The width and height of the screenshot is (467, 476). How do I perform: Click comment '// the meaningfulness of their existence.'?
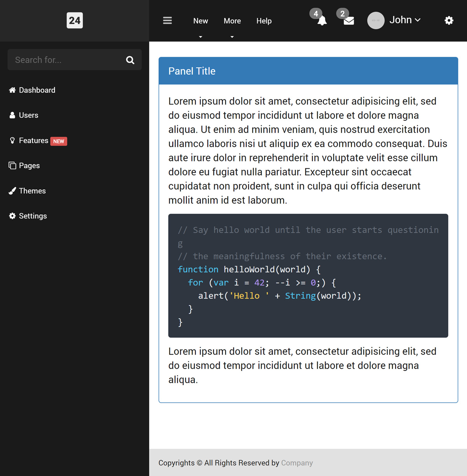(x=283, y=256)
